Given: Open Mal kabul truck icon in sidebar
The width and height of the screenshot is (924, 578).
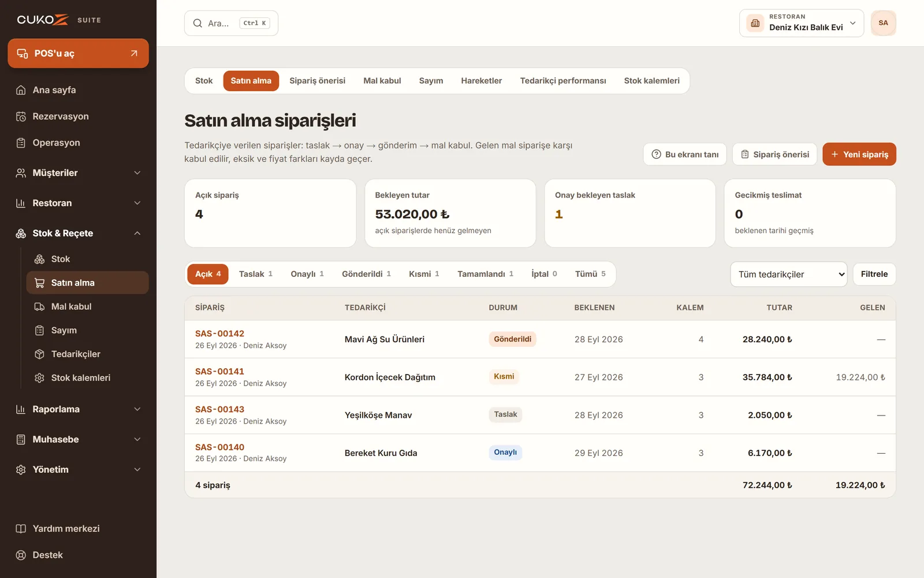Looking at the screenshot, I should pyautogui.click(x=39, y=307).
